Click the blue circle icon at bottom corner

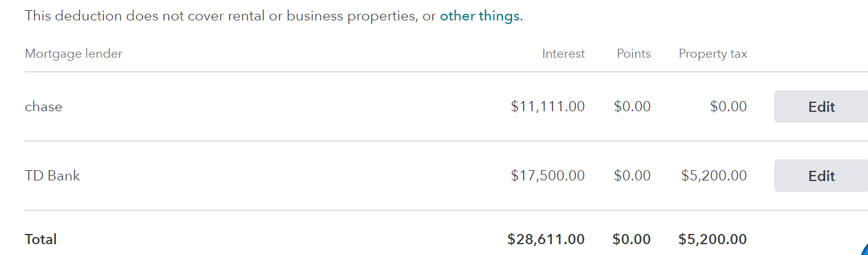[x=864, y=249]
